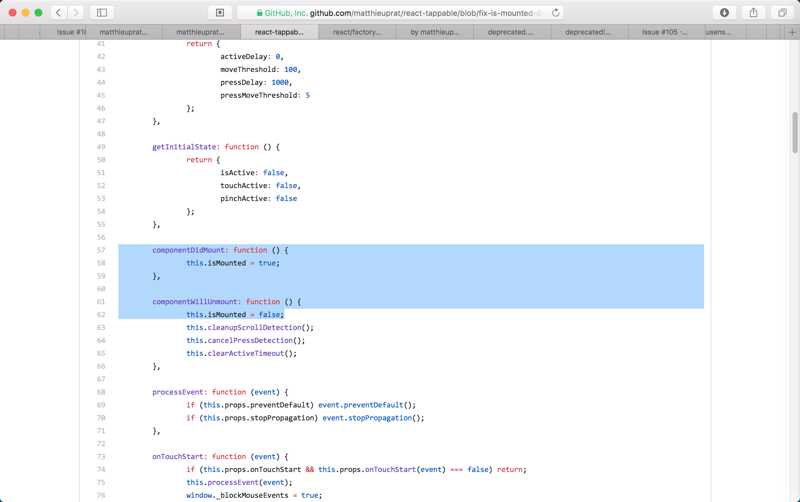This screenshot has height=502, width=800.
Task: Click 'componentWillUnmount' in the code
Action: (x=195, y=302)
